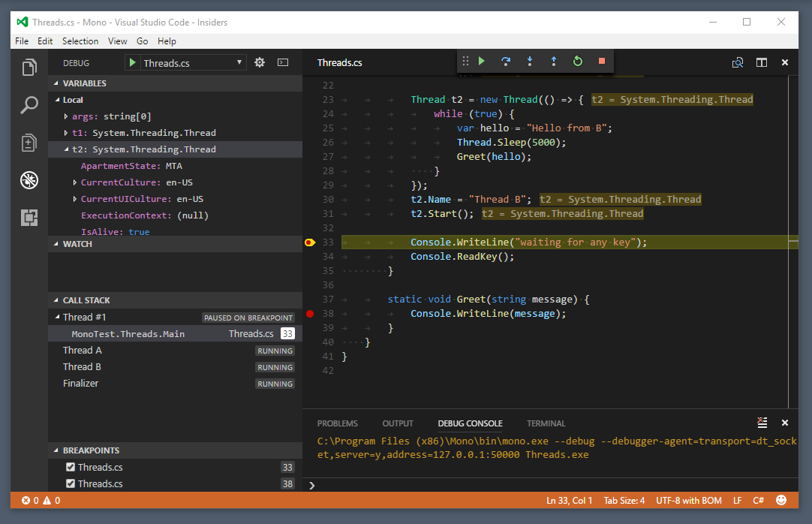
Task: Close the bottom panel
Action: 785,423
